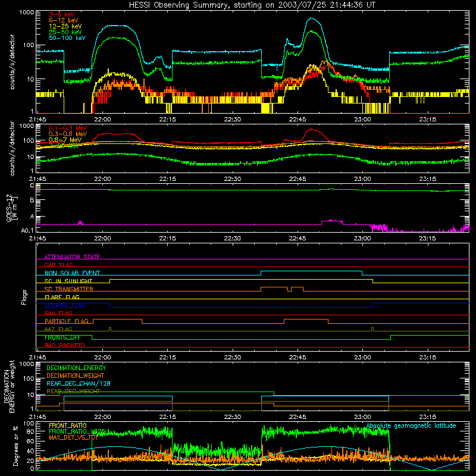This screenshot has width=476, height=476.
Task: Click the SAA_FLAG label
Action: tap(58, 313)
